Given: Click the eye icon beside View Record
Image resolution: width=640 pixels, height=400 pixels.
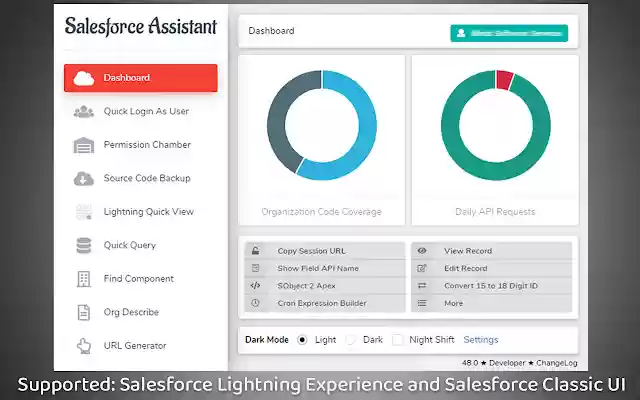Looking at the screenshot, I should (x=422, y=251).
